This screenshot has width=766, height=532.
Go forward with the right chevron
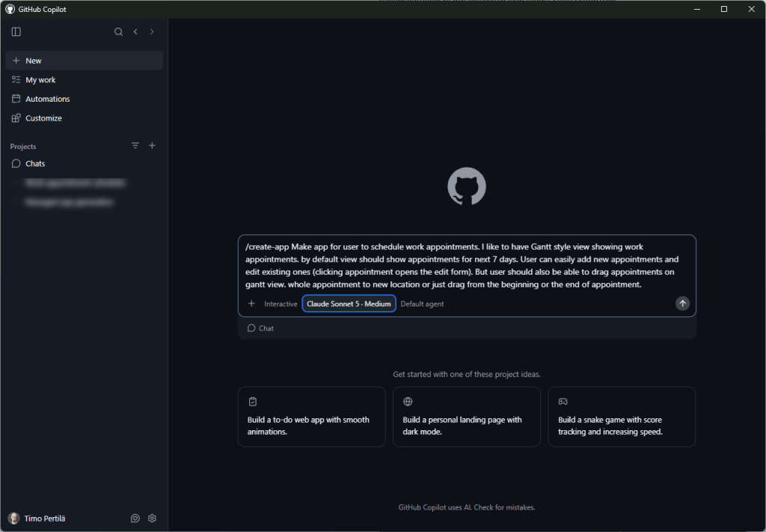pos(152,31)
